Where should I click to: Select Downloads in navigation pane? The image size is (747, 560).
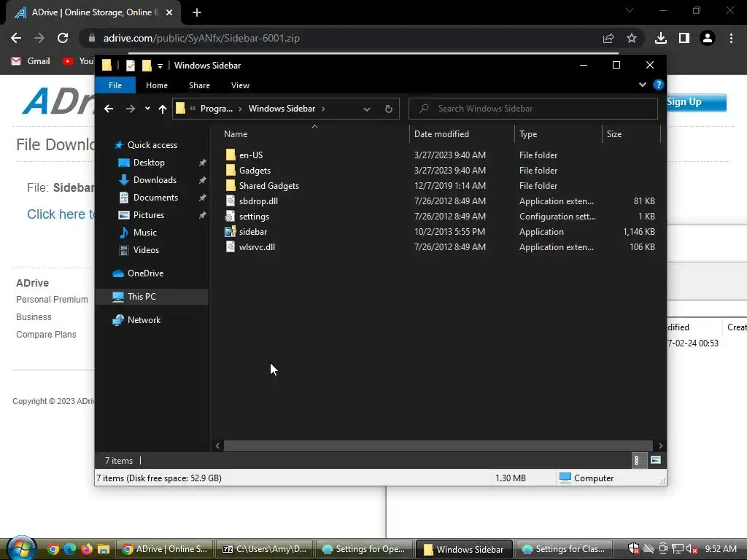click(x=155, y=180)
